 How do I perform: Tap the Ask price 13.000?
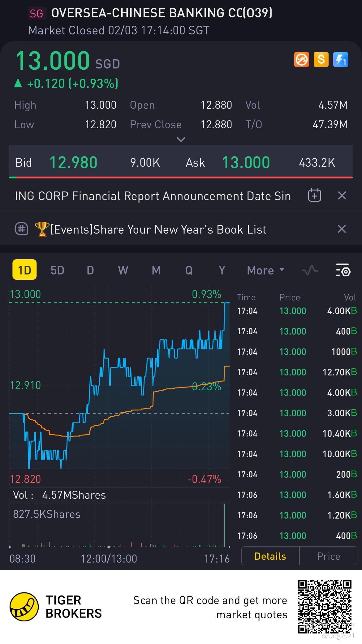[246, 163]
